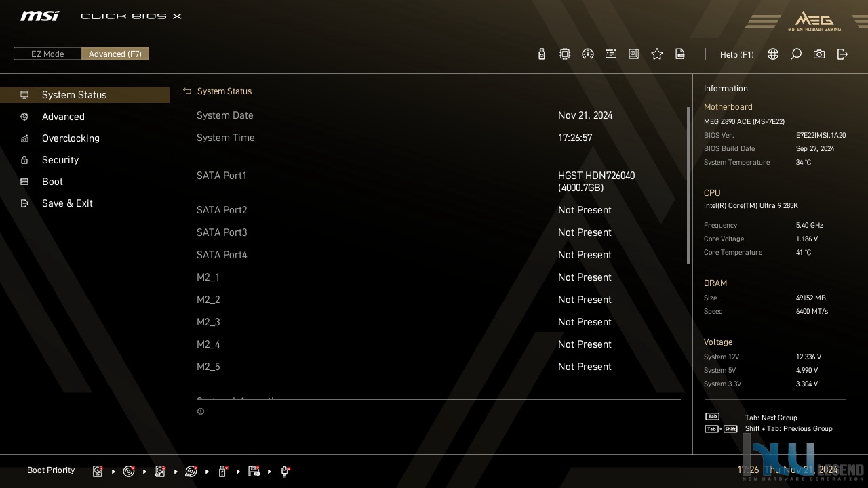Click the DRAM Speed value 6400 MT/s

click(x=812, y=312)
